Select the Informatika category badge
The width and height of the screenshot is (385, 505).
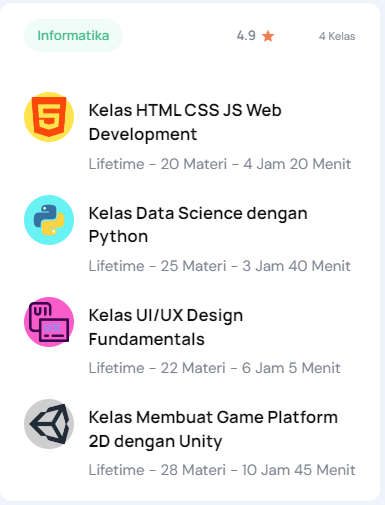click(73, 36)
